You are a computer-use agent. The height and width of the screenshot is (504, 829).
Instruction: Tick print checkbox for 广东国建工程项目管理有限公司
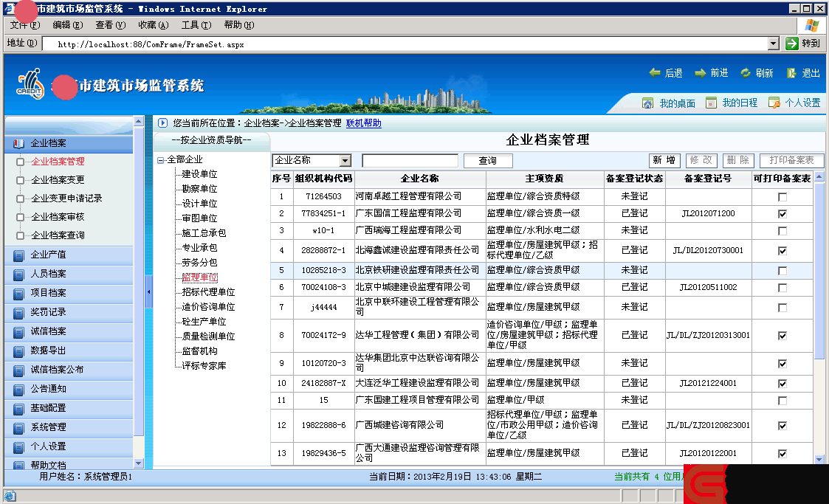click(x=782, y=401)
